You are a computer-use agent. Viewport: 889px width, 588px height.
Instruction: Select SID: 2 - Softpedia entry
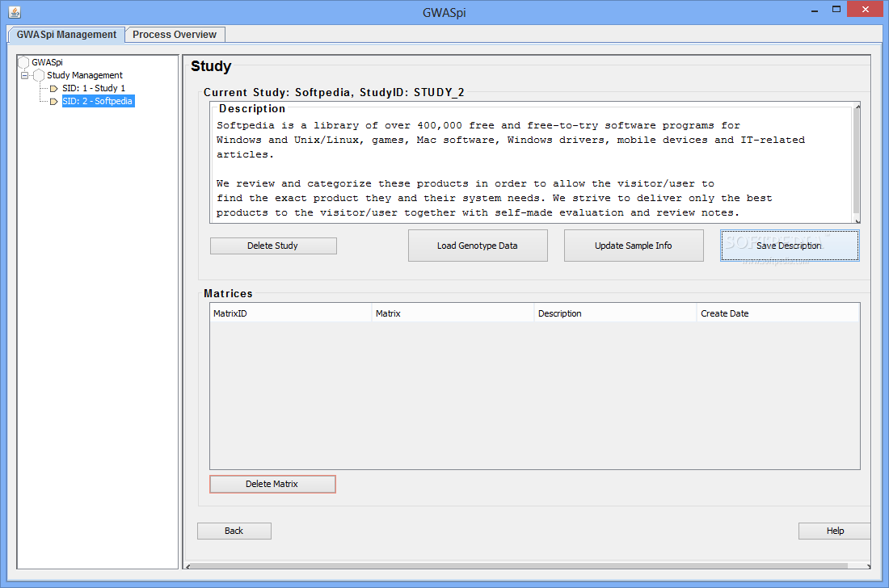pos(98,102)
